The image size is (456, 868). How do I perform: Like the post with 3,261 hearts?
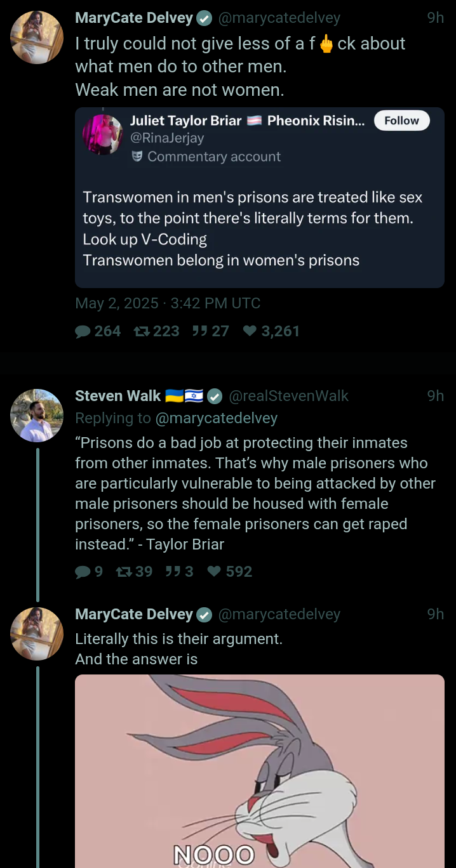click(x=250, y=331)
